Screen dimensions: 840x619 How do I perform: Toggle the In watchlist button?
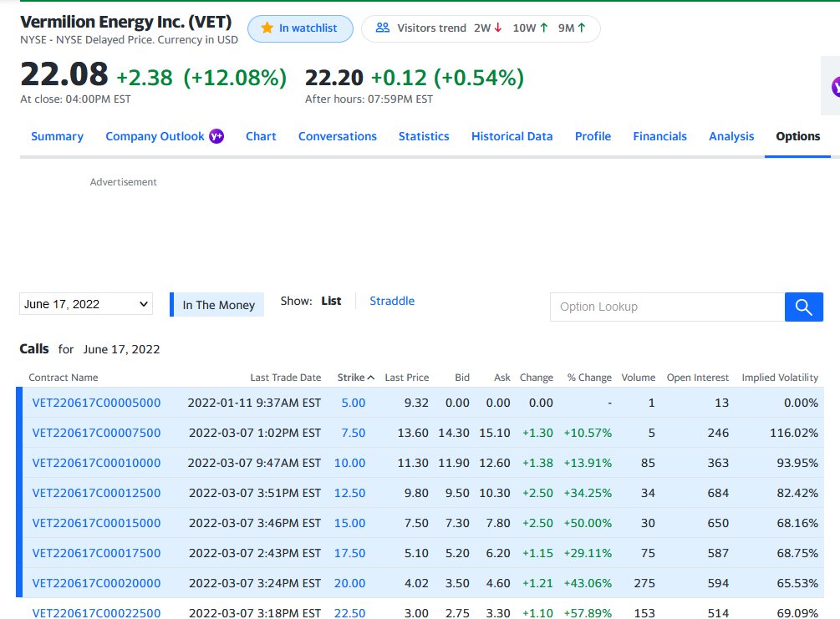[301, 28]
